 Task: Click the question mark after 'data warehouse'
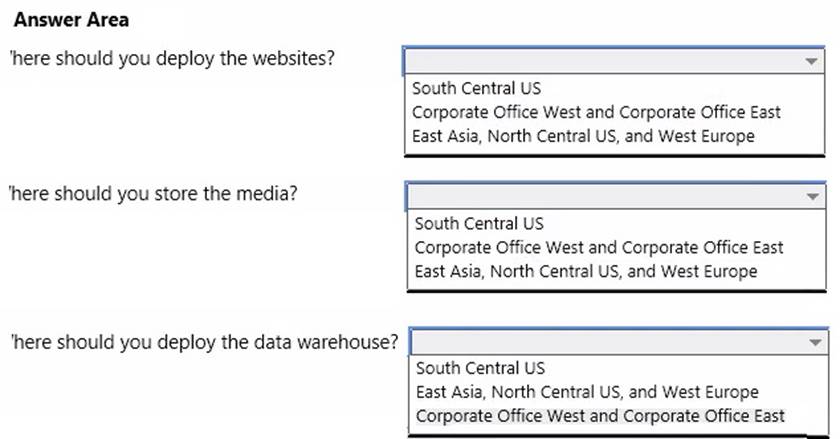(x=392, y=342)
